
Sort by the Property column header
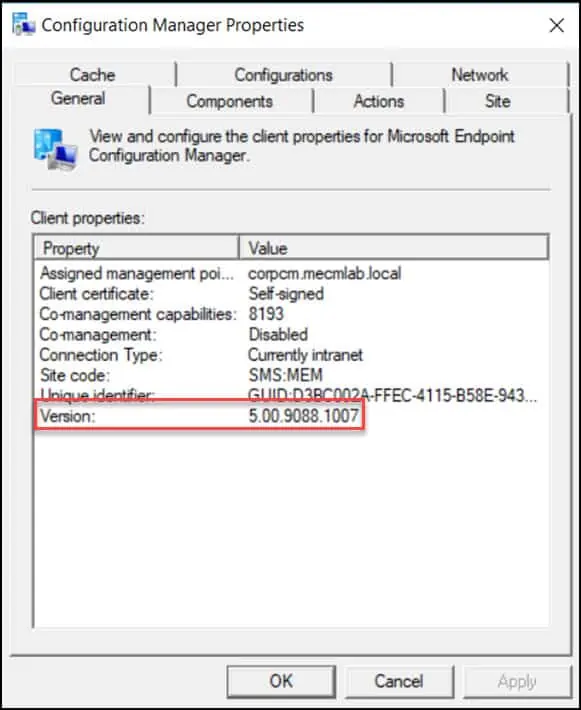[x=136, y=248]
